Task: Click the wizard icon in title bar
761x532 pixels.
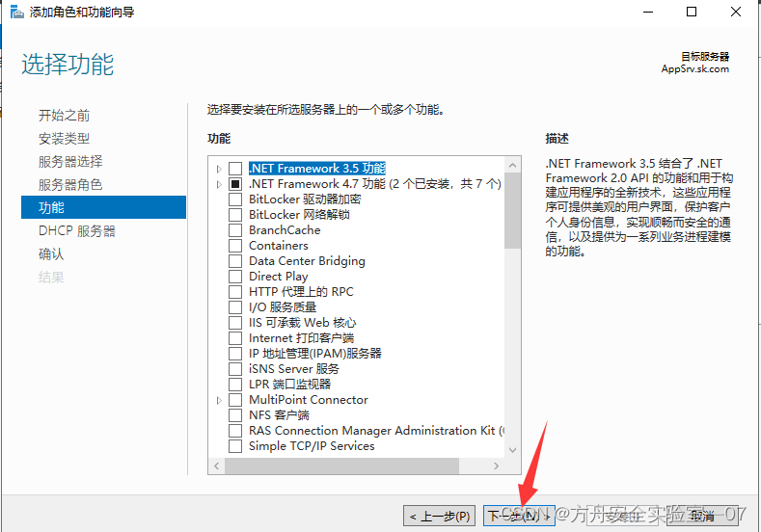Action: [16, 12]
